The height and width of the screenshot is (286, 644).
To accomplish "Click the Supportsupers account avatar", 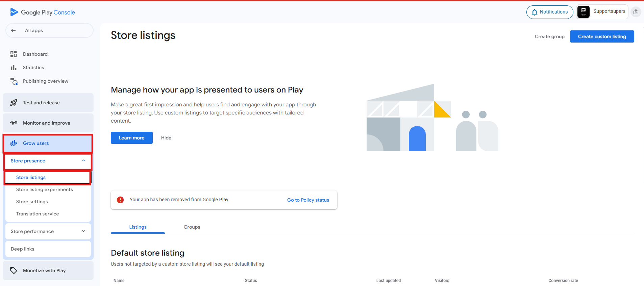I will [x=584, y=12].
